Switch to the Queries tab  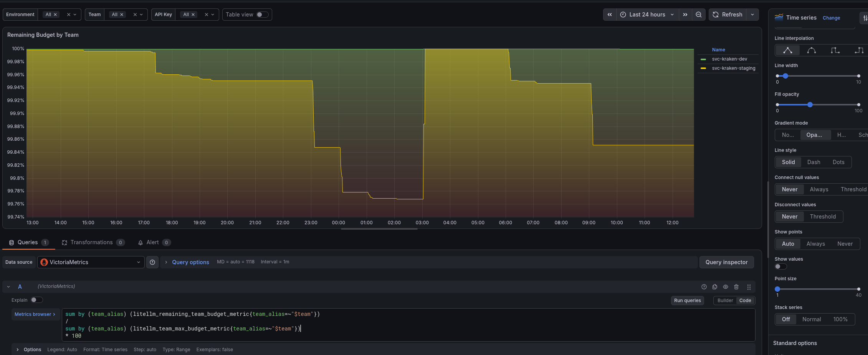(x=29, y=242)
